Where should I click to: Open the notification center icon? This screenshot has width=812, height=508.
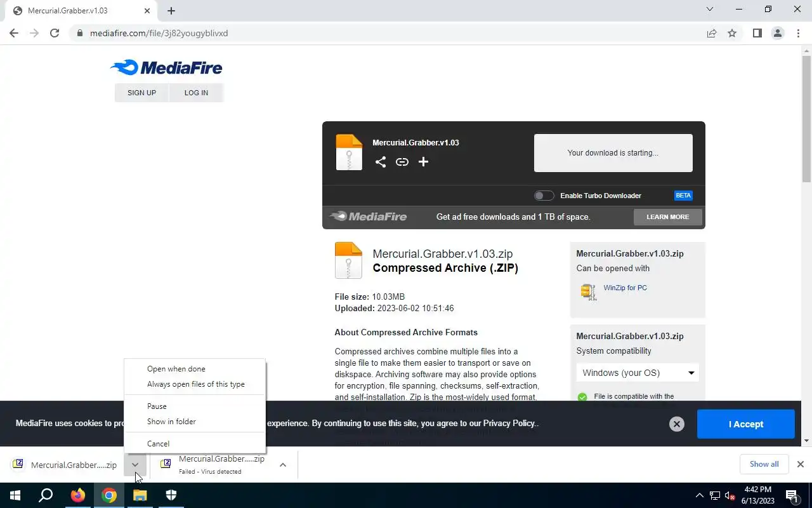[x=792, y=495]
